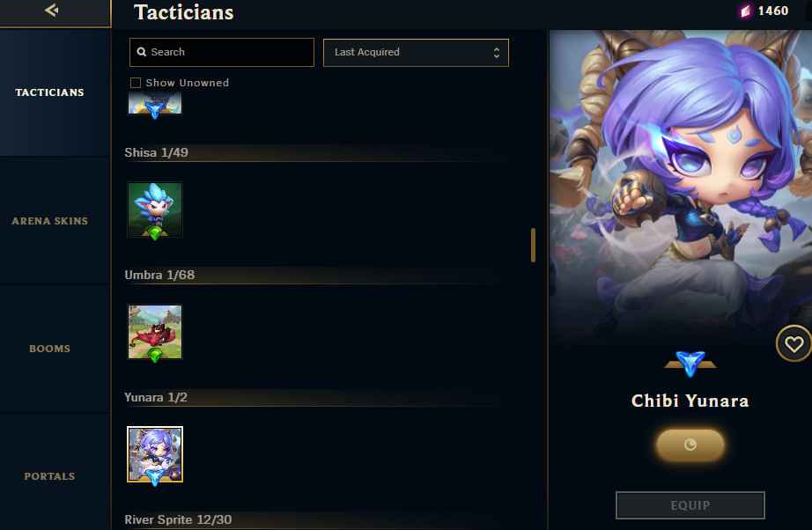Click the tactician list scrollbar
812x530 pixels.
pos(533,245)
